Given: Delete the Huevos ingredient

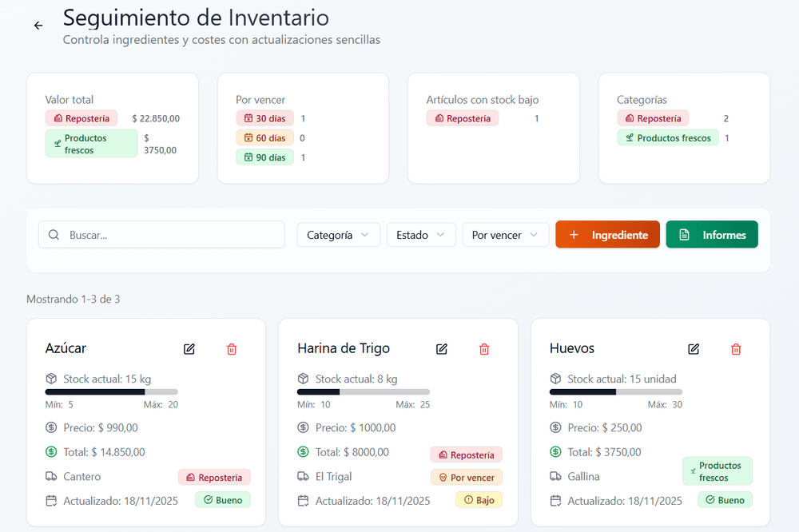Looking at the screenshot, I should point(736,349).
